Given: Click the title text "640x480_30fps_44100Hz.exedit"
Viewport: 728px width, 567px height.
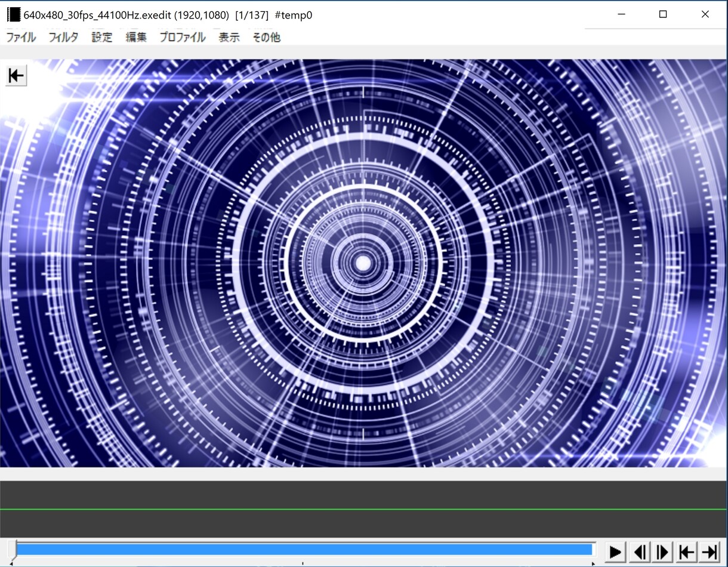Looking at the screenshot, I should [x=97, y=15].
